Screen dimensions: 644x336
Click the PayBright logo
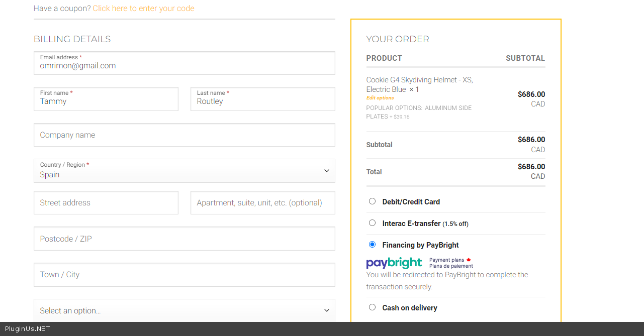click(x=394, y=263)
